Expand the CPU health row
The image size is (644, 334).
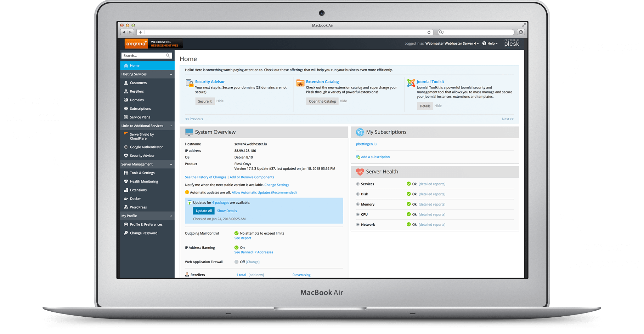tap(358, 214)
